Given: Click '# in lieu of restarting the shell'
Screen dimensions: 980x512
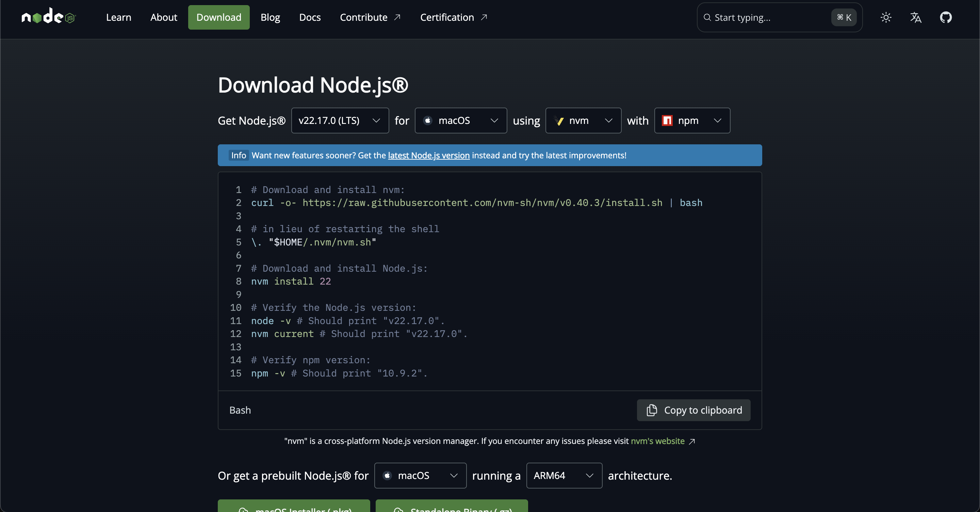Looking at the screenshot, I should click(345, 229).
